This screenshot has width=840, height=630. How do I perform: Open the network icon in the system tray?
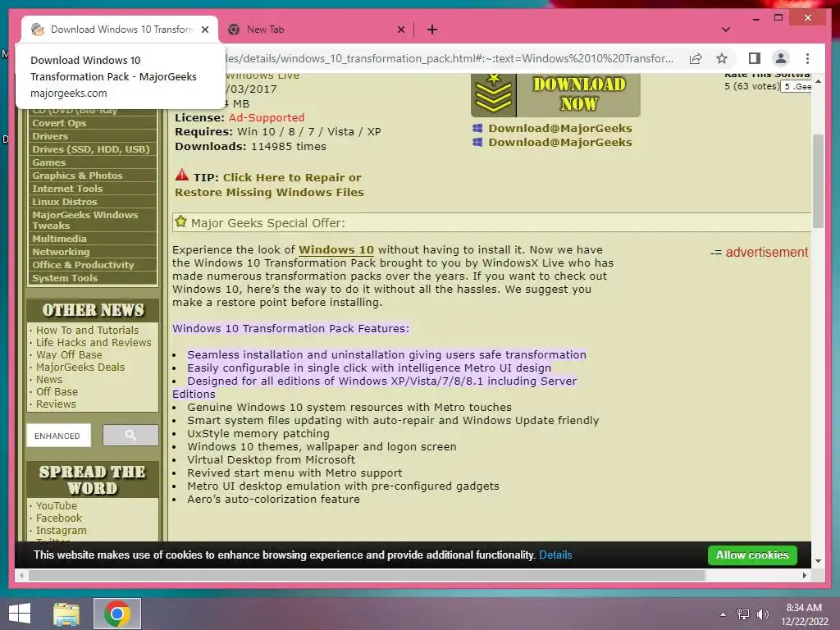click(x=743, y=614)
